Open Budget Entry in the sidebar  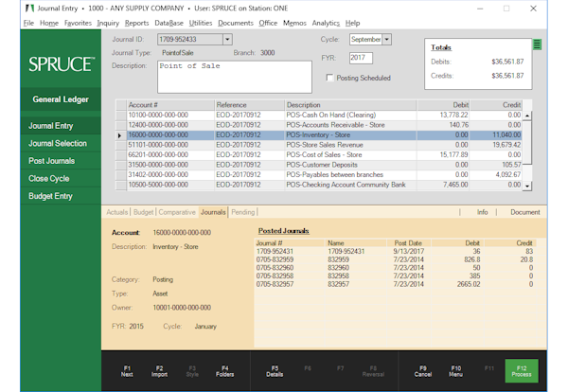pos(61,196)
